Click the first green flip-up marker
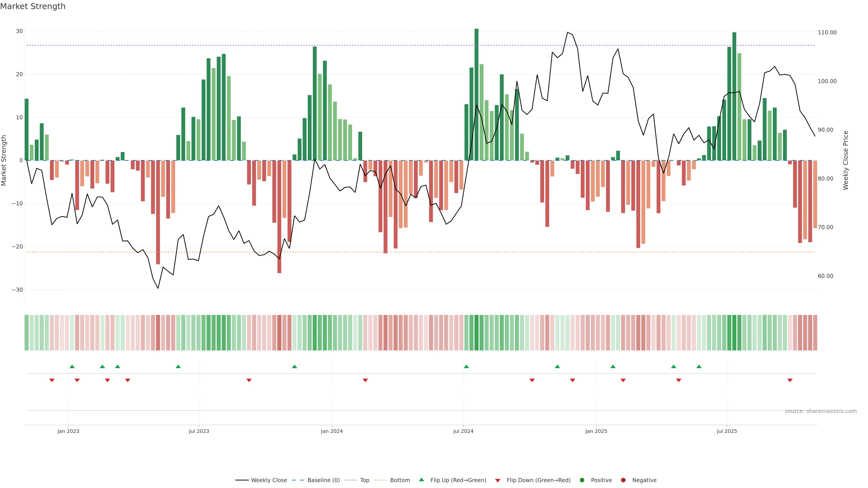Image resolution: width=868 pixels, height=488 pixels. (x=72, y=366)
